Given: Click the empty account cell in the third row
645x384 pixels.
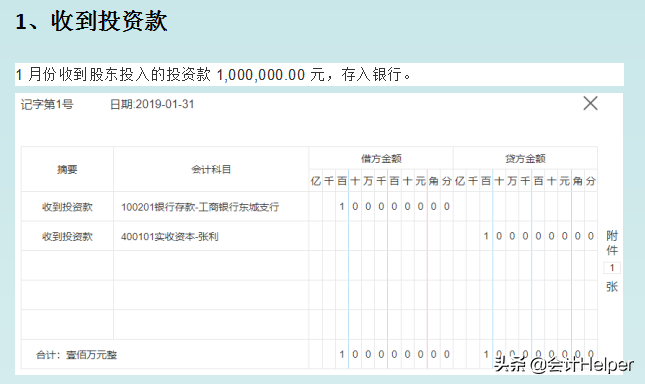Looking at the screenshot, I should 211,266.
